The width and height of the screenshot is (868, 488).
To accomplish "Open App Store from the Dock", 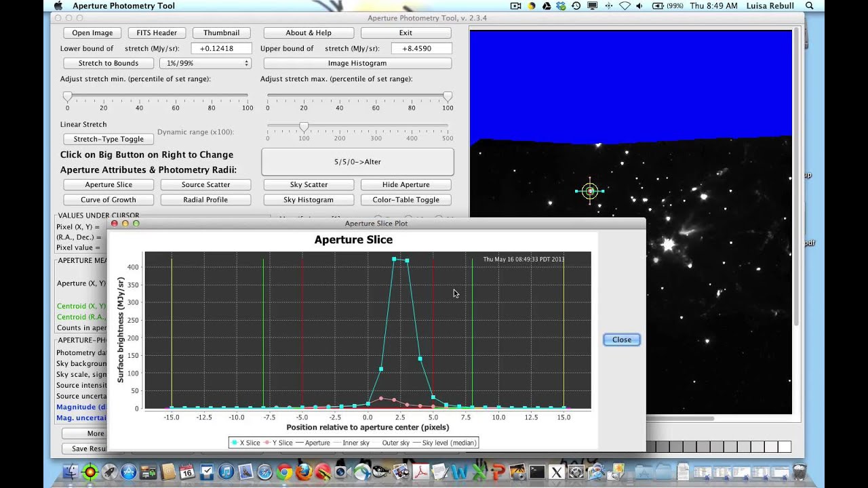I will click(128, 472).
